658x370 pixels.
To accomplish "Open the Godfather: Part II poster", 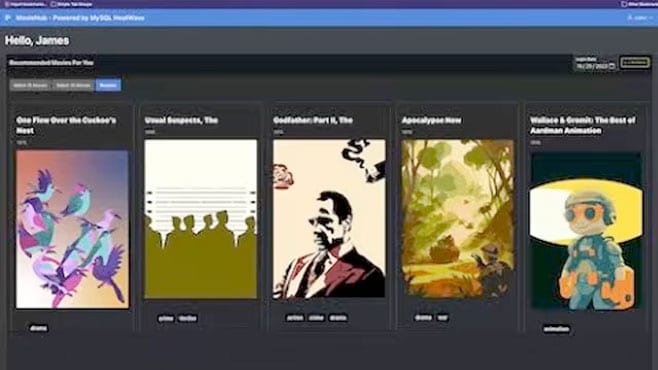I will (329, 219).
